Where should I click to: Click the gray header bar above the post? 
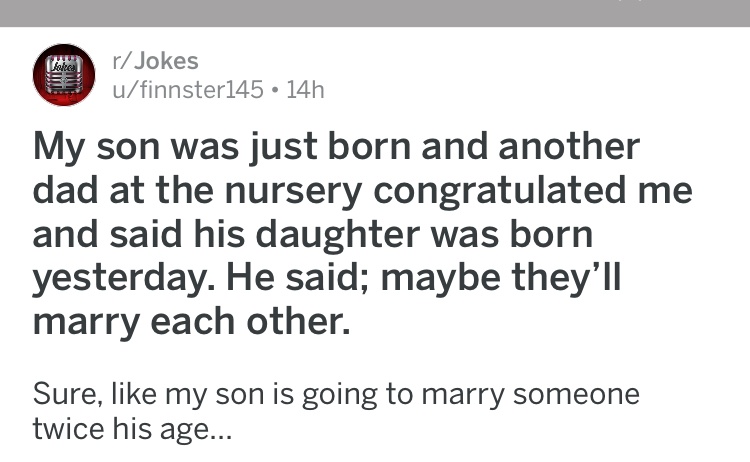375,13
